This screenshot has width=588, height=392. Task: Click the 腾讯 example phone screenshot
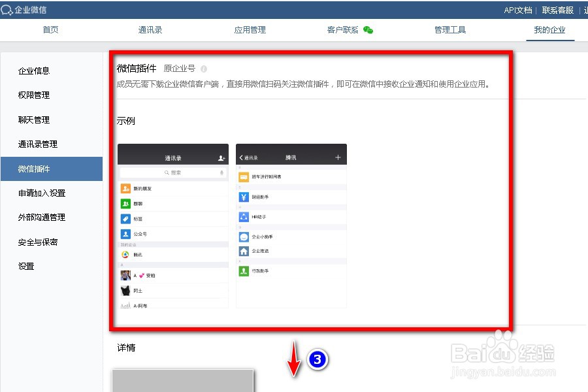[x=291, y=226]
